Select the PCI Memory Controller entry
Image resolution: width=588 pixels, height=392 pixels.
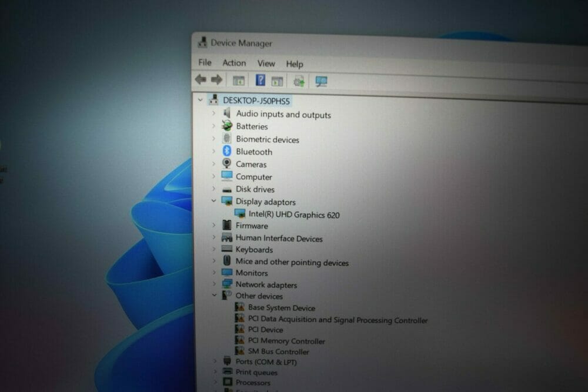(286, 341)
